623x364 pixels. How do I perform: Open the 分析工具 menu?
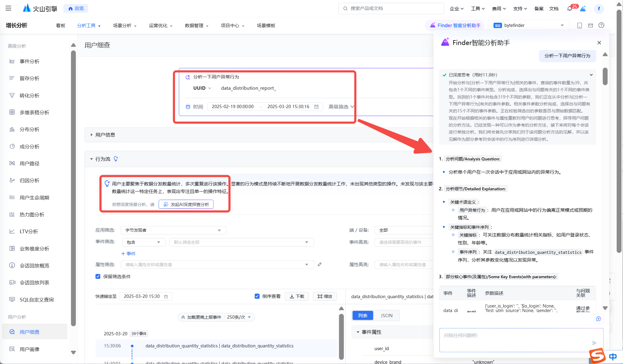(89, 26)
